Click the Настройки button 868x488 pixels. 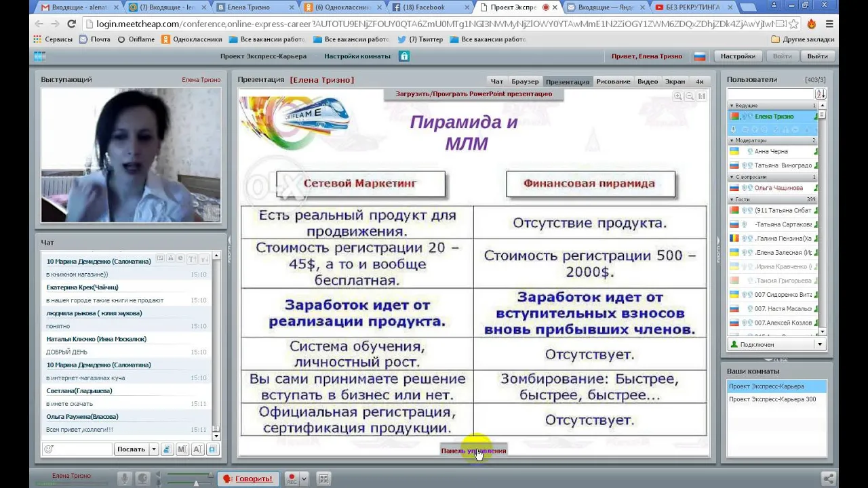coord(738,56)
